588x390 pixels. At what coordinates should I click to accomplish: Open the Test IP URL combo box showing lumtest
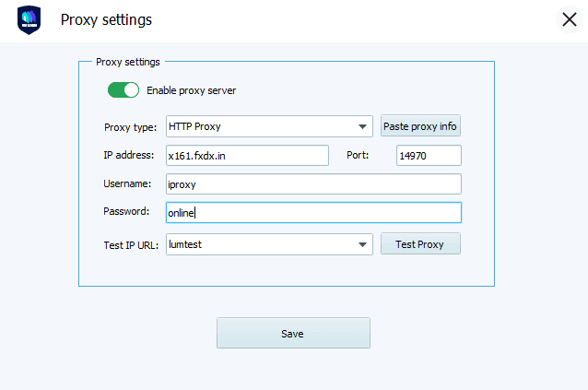click(x=258, y=244)
